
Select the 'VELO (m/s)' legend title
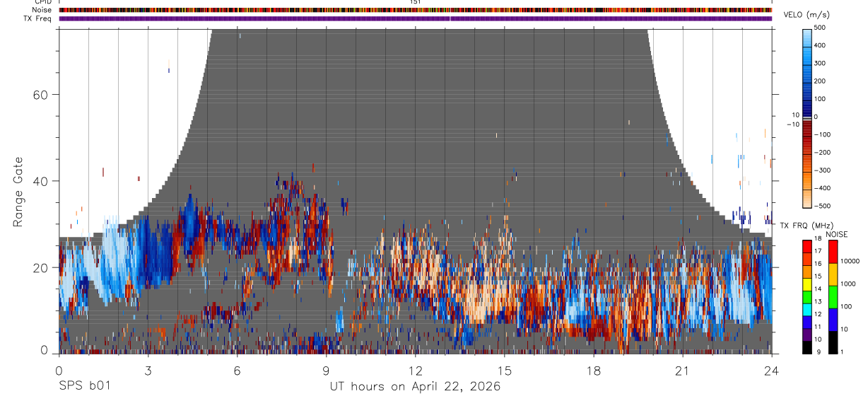tap(806, 14)
